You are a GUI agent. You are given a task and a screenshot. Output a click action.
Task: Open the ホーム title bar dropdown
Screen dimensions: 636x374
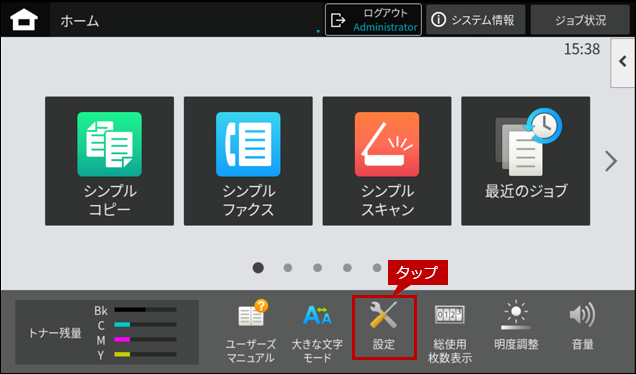tap(187, 20)
